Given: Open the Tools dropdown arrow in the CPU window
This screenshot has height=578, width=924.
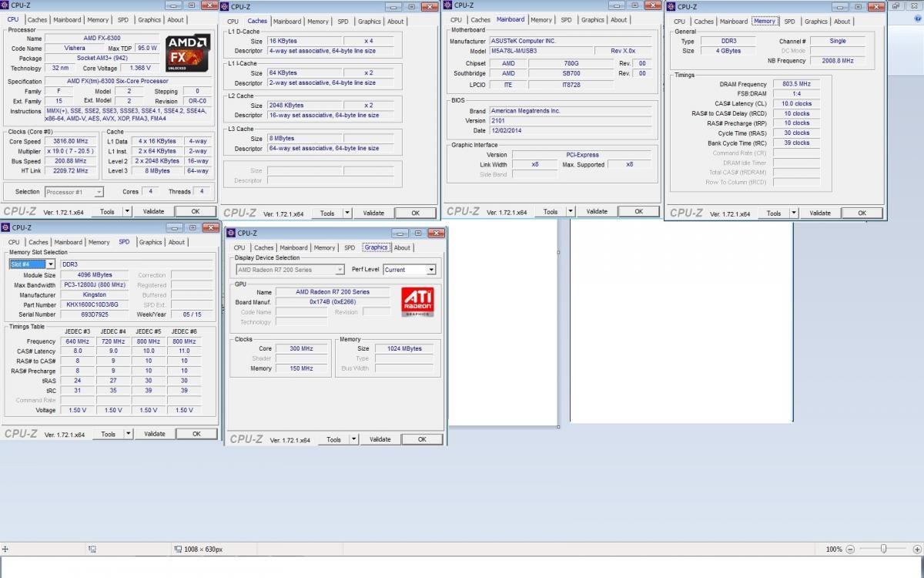Looking at the screenshot, I should tap(127, 211).
